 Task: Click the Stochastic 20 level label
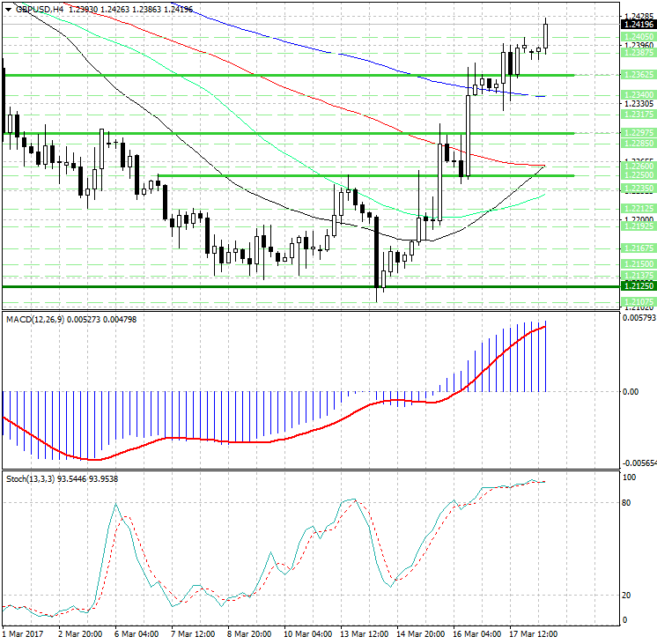(x=628, y=595)
